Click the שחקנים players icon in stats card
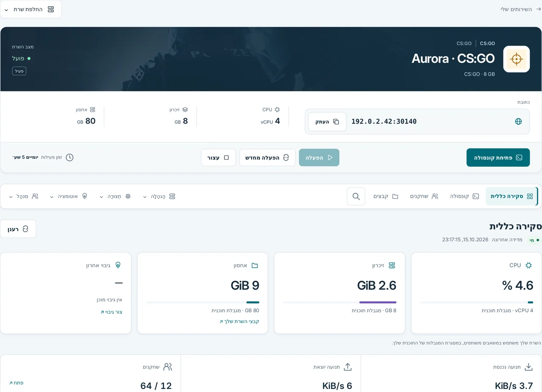Viewport: 542px width, 392px height. 168,367
